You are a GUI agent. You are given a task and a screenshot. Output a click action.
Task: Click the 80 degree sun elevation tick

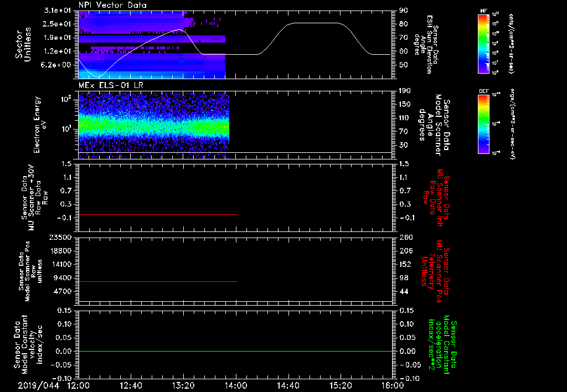[404, 24]
